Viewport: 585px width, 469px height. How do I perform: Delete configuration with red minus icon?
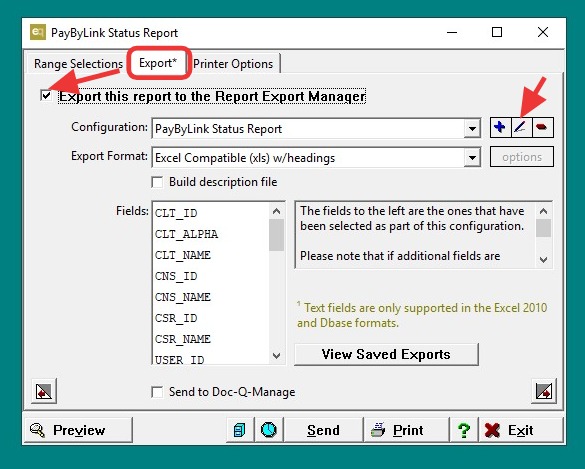pos(542,128)
